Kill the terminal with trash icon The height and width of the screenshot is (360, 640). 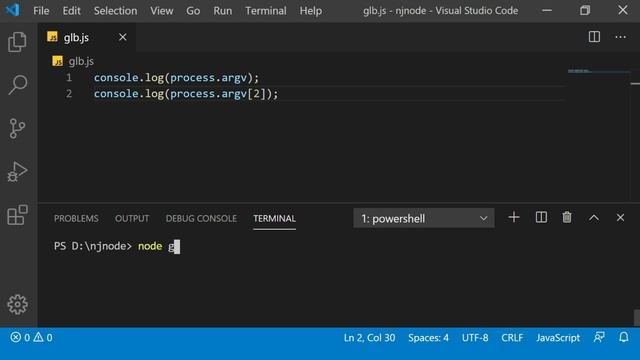[x=567, y=218]
